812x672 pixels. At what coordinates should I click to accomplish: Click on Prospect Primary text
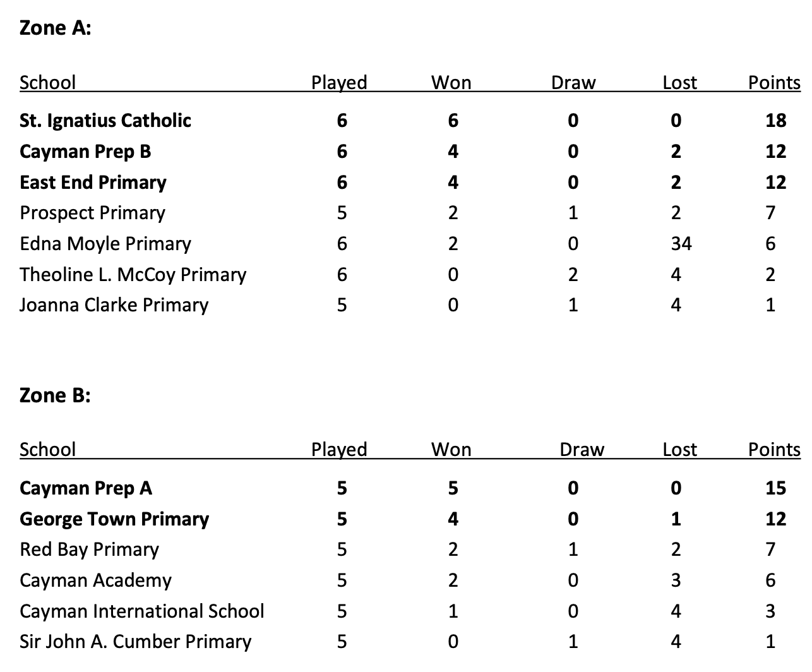(x=92, y=213)
